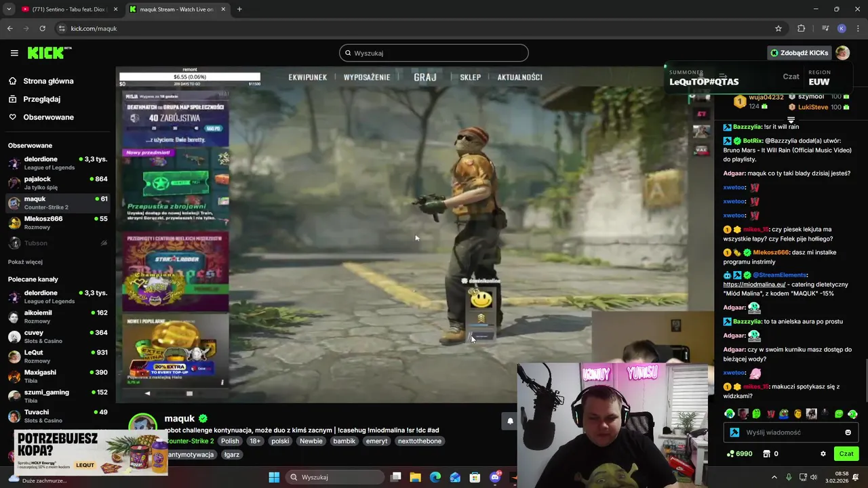Open the channel points 6990 balance
Screen dimensions: 868x488
coord(739,454)
